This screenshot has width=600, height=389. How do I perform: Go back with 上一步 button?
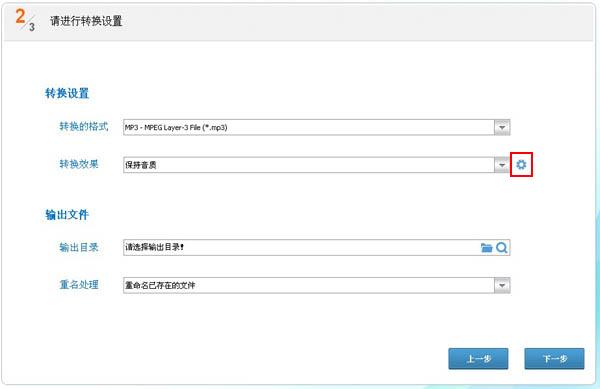478,359
